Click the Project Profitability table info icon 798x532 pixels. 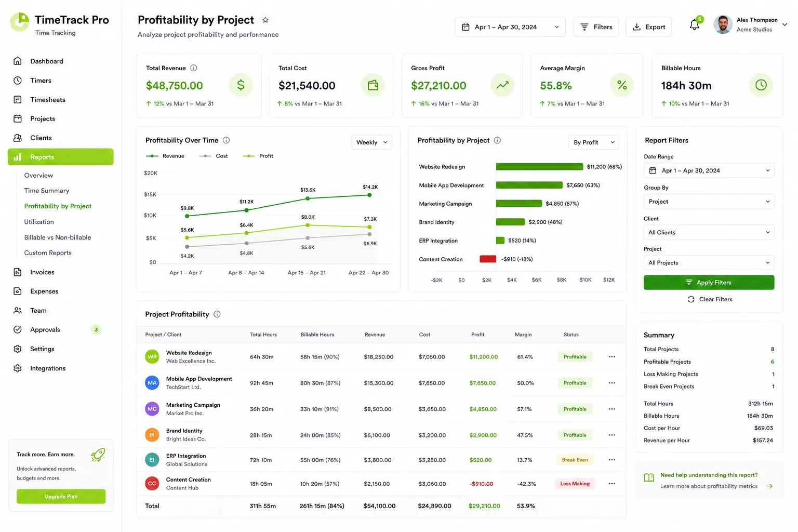pos(217,314)
